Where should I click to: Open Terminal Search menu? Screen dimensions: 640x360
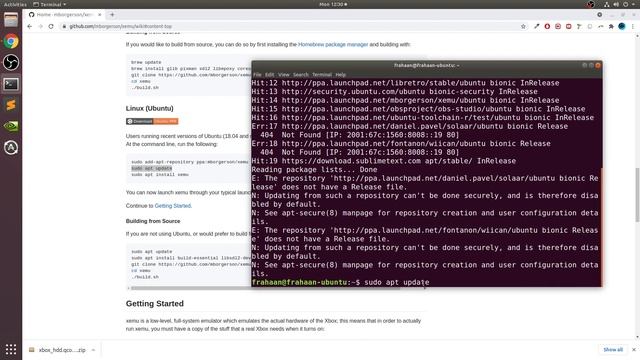[301, 75]
